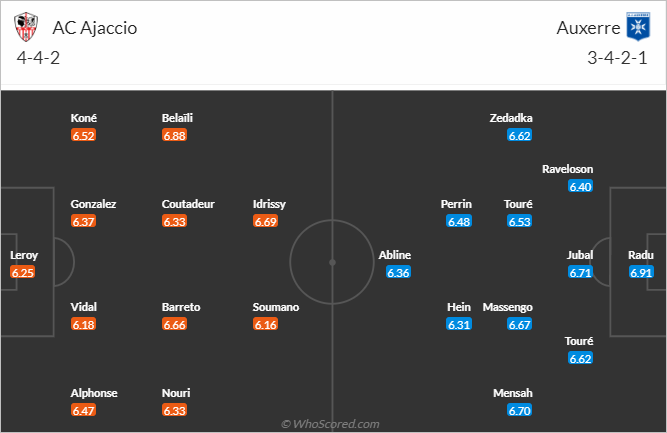Click Mensah's 6.70 rating badge
Image resolution: width=667 pixels, height=433 pixels.
519,410
